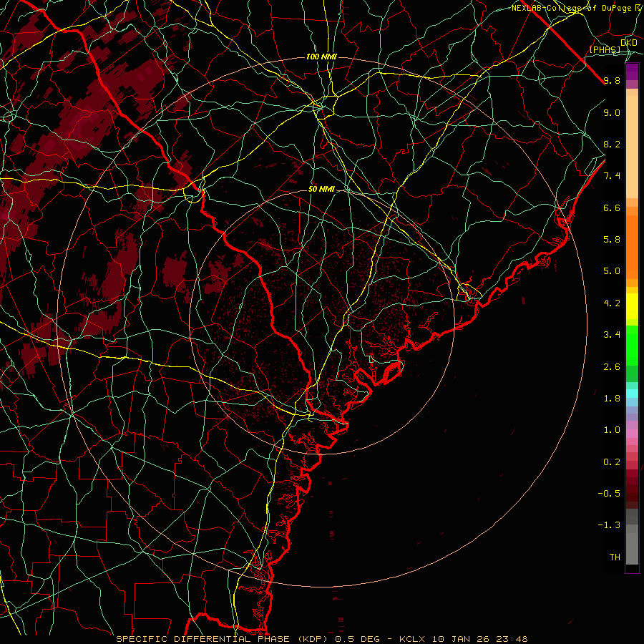Screen dimensions: 644x644
Task: Click the DKD label above the color scale
Action: pyautogui.click(x=629, y=43)
